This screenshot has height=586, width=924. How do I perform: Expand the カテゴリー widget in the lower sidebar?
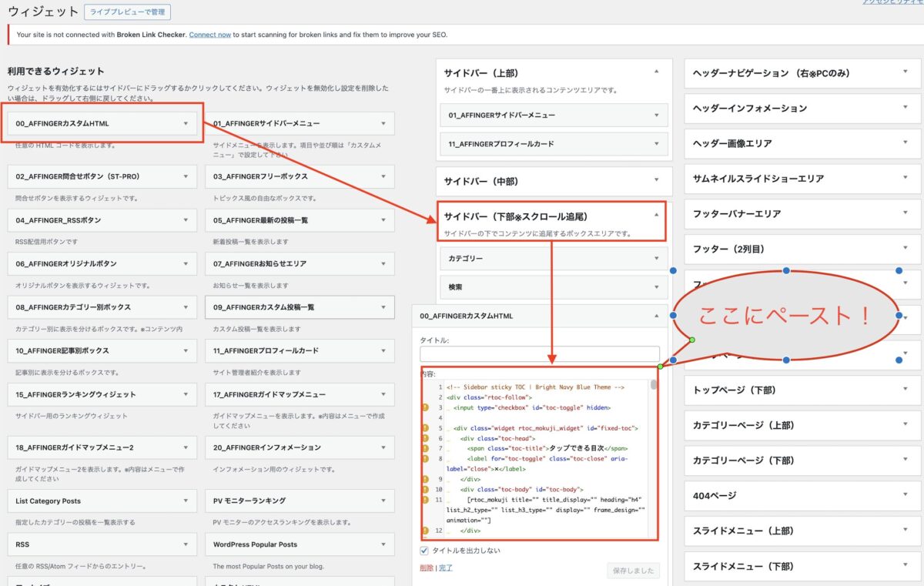(x=657, y=259)
